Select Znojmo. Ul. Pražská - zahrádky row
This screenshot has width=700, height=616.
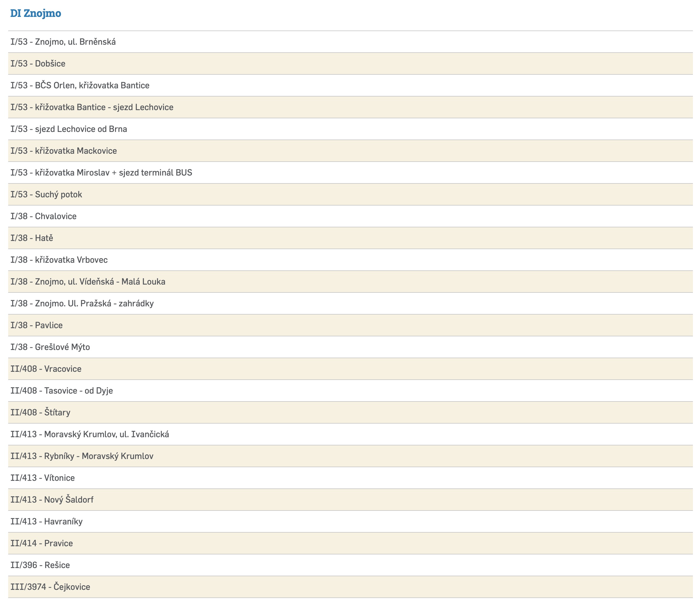point(82,303)
